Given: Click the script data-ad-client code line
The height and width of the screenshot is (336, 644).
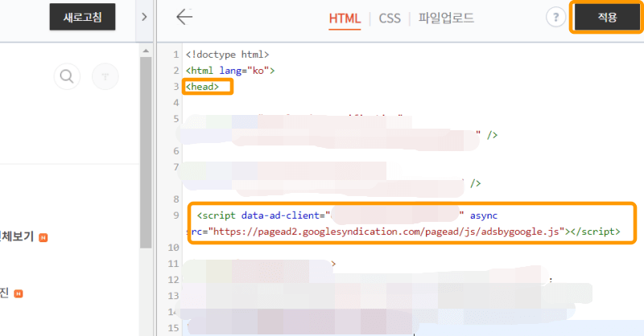Looking at the screenshot, I should 348,215.
